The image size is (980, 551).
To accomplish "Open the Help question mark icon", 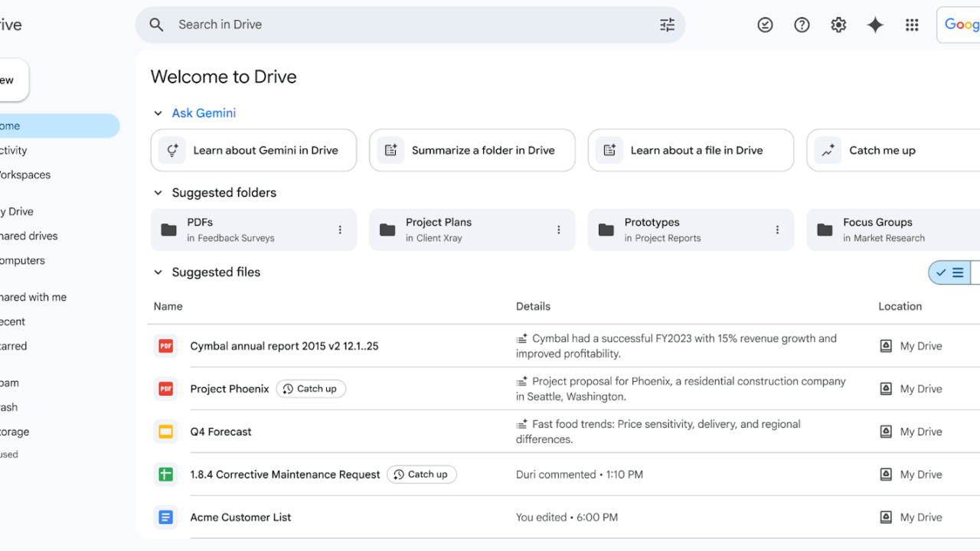I will point(802,24).
